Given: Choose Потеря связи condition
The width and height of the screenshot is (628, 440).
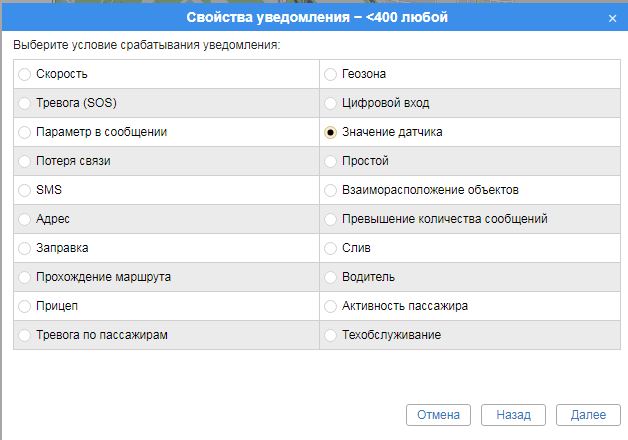Looking at the screenshot, I should click(x=25, y=161).
